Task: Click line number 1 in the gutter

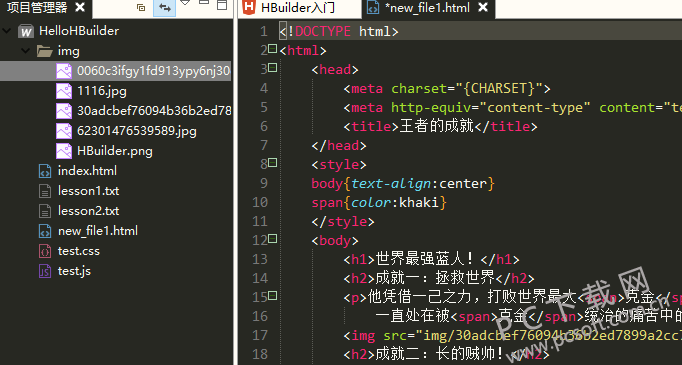Action: click(264, 32)
